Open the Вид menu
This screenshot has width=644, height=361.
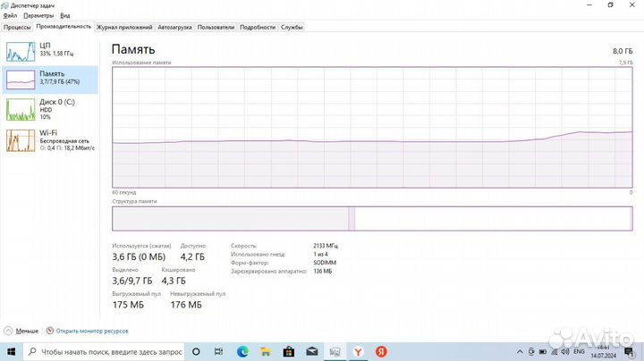[65, 16]
